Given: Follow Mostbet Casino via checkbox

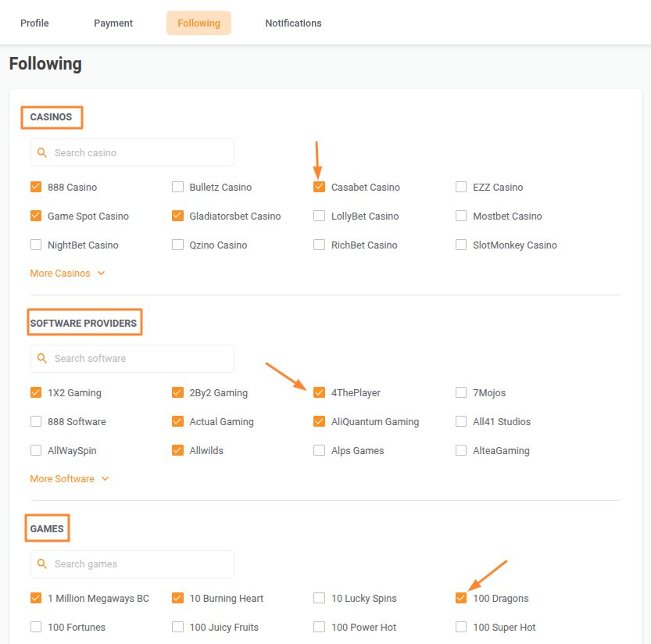Looking at the screenshot, I should [x=461, y=216].
